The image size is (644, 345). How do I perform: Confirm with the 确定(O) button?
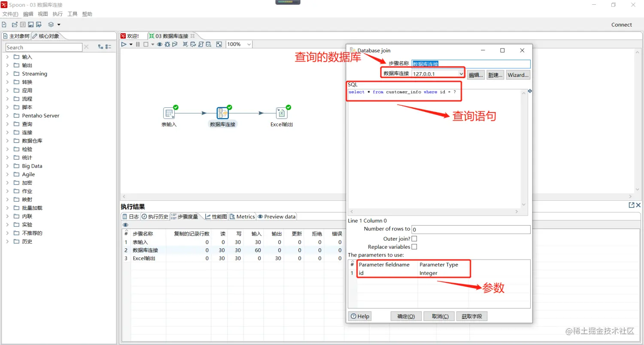coord(406,316)
